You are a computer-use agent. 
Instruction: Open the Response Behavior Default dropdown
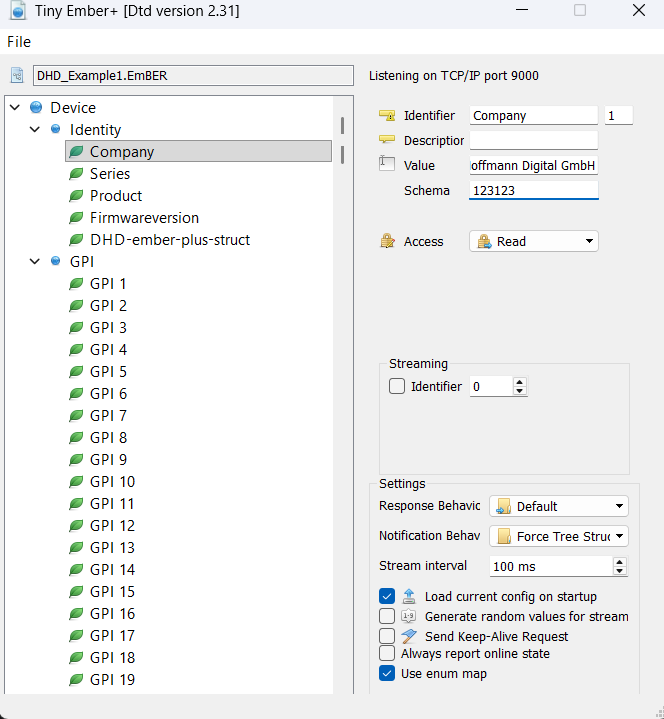(558, 506)
